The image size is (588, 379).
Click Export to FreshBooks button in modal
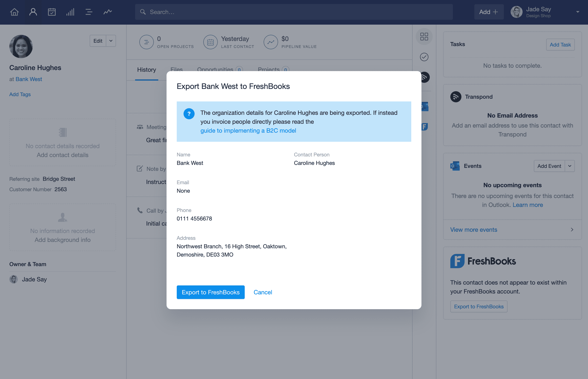(211, 292)
